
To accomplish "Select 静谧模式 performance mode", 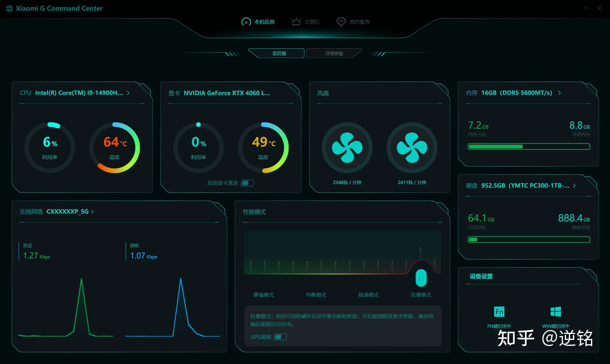I will coord(263,295).
